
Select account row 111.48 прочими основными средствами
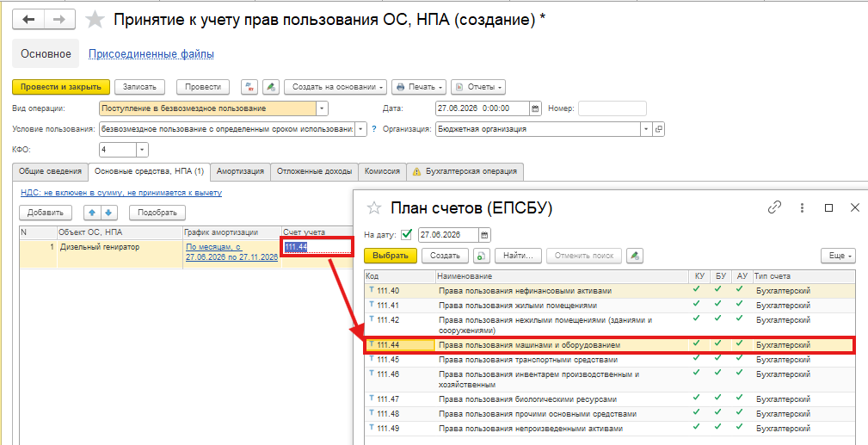point(607,414)
